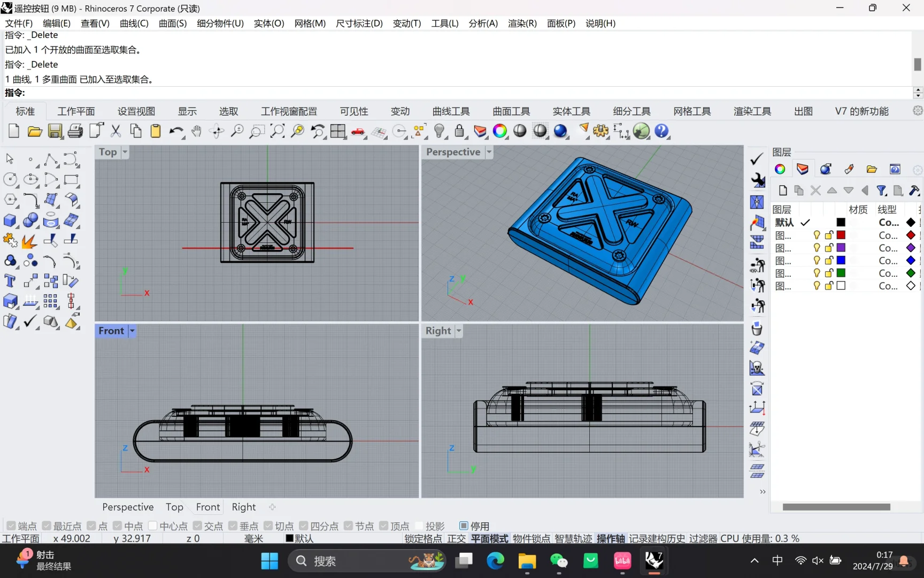The width and height of the screenshot is (924, 578).
Task: Click the purple layer color swatch
Action: (x=841, y=248)
